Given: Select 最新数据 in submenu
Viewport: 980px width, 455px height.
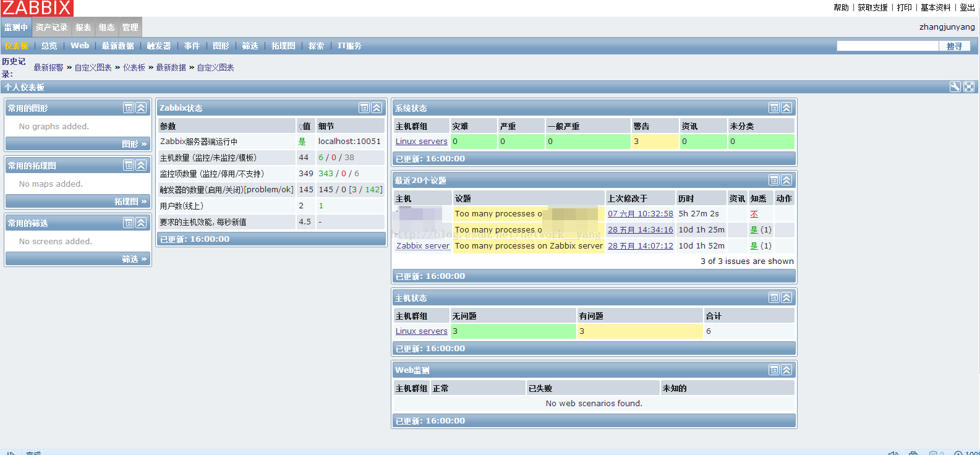Looking at the screenshot, I should pos(118,46).
